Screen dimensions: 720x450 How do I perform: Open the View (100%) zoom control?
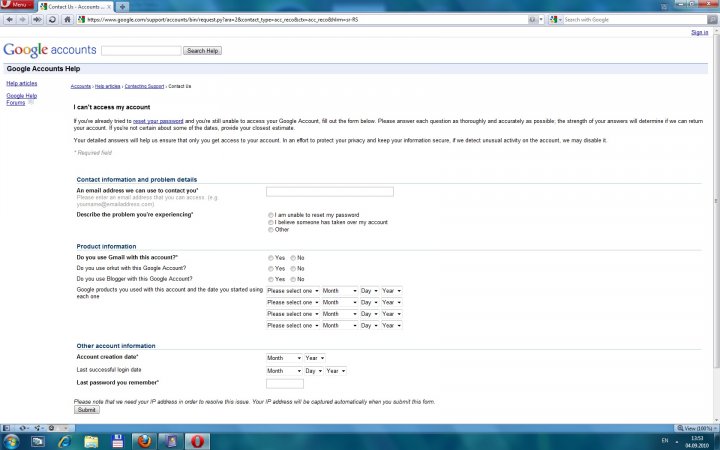tap(696, 428)
